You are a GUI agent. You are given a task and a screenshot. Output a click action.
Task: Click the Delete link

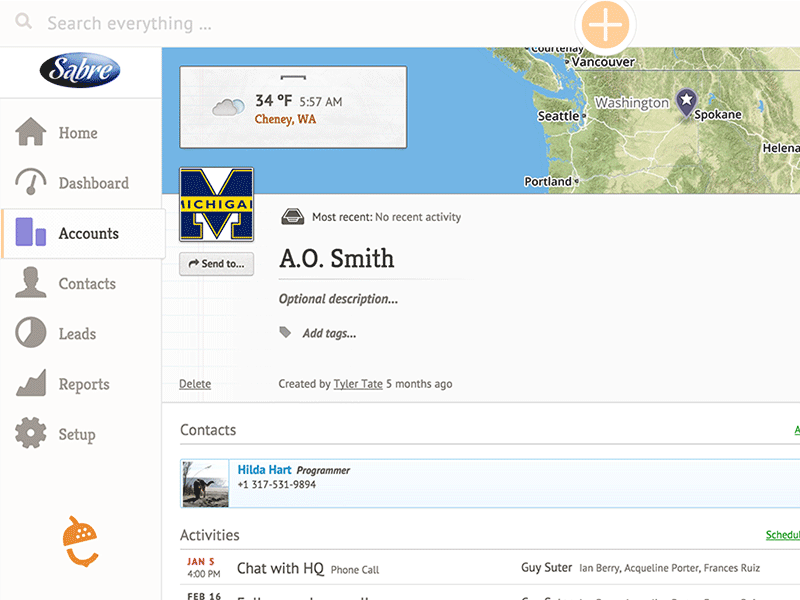point(195,384)
